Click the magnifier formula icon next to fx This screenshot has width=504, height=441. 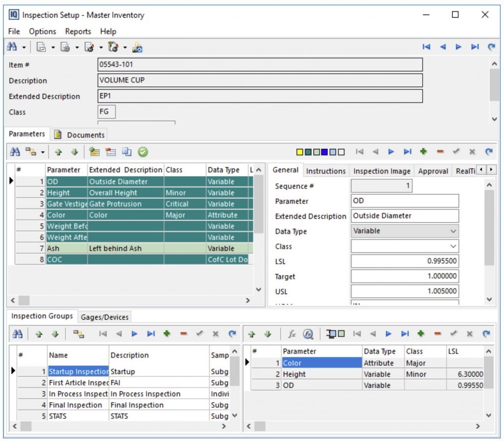click(308, 334)
